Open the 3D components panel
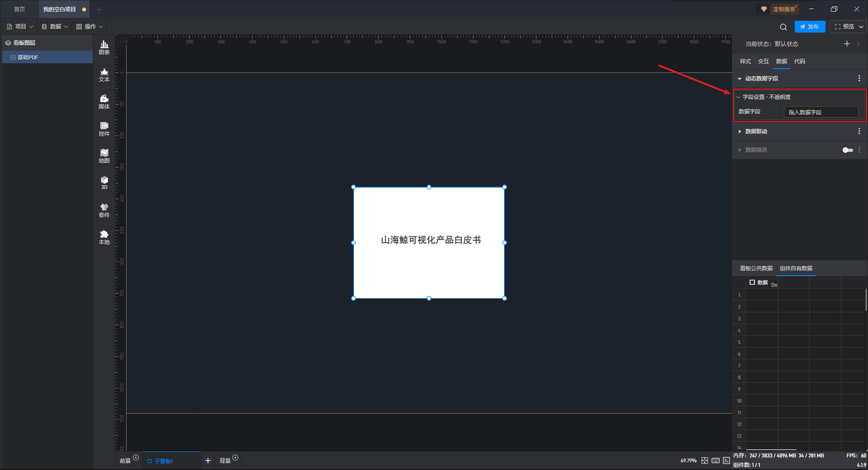The height and width of the screenshot is (470, 868). 104,183
